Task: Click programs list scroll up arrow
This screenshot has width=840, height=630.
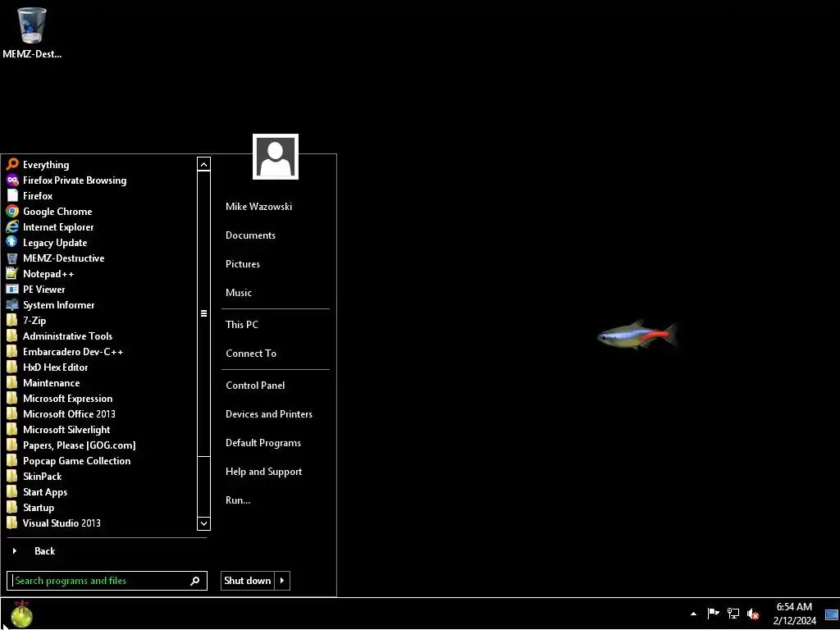Action: click(203, 164)
